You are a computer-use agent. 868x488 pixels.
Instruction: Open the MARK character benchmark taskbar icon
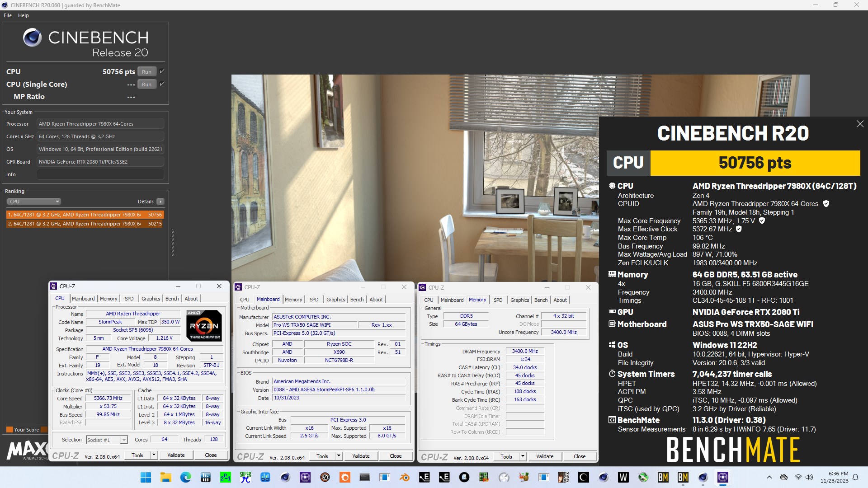pyautogui.click(x=563, y=477)
